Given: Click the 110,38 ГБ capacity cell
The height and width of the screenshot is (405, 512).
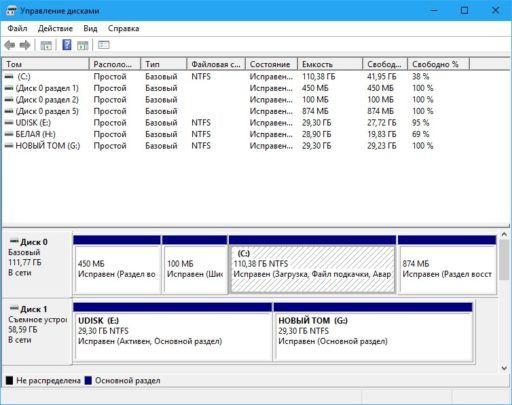Looking at the screenshot, I should [319, 77].
